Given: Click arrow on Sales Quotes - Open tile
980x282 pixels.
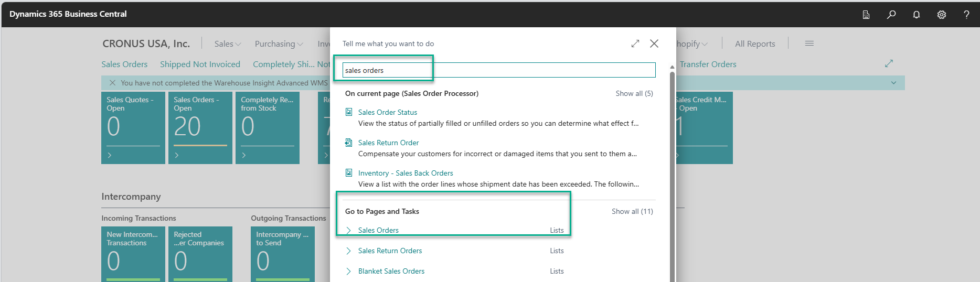Looking at the screenshot, I should 110,155.
